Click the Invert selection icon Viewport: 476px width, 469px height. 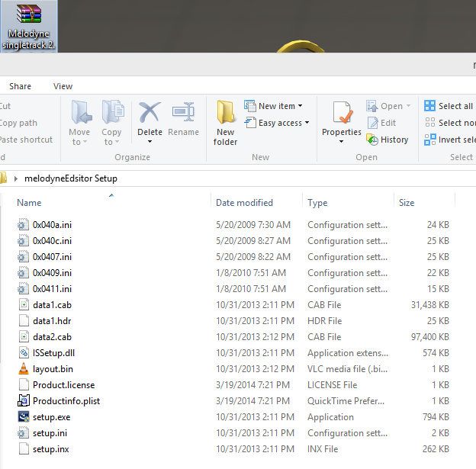[430, 140]
